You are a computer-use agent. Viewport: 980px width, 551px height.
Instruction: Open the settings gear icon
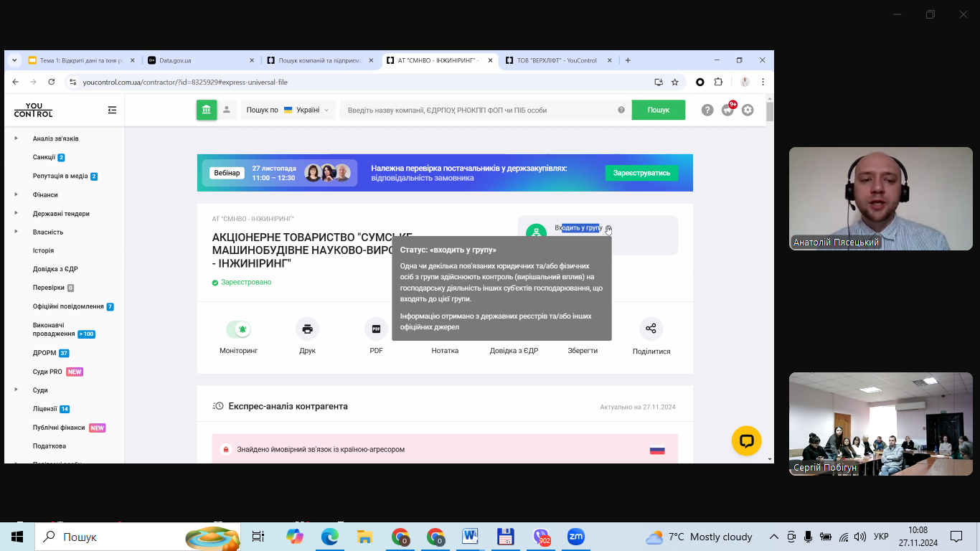[748, 110]
